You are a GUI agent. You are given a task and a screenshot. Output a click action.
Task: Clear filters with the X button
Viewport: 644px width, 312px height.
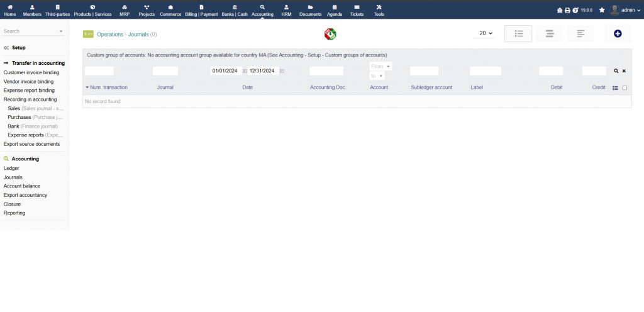click(x=624, y=71)
